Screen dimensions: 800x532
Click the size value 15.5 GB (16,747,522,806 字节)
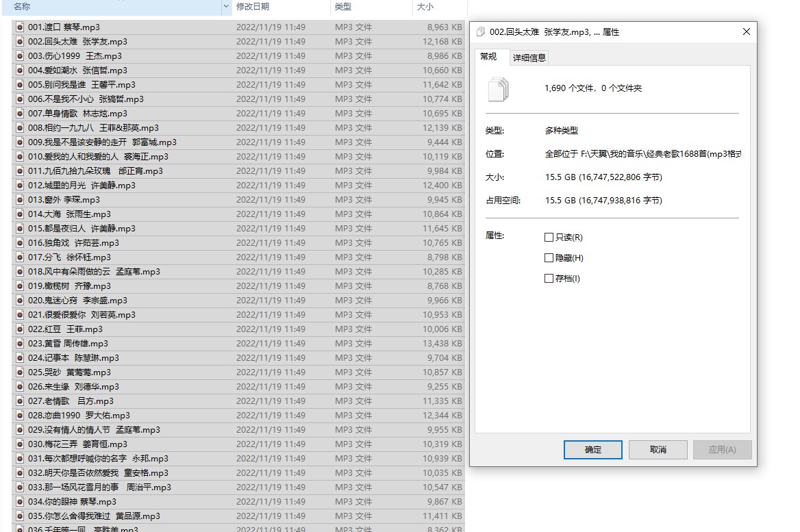coord(603,177)
